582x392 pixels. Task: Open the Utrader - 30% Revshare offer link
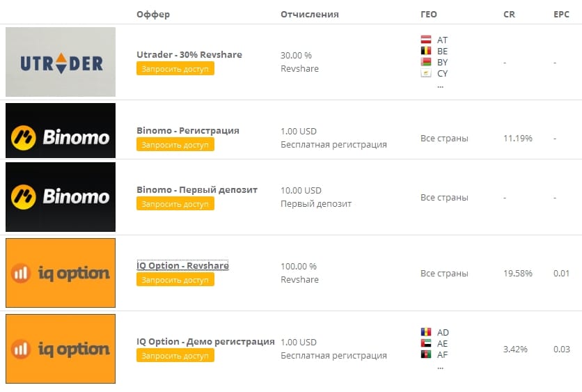click(189, 54)
